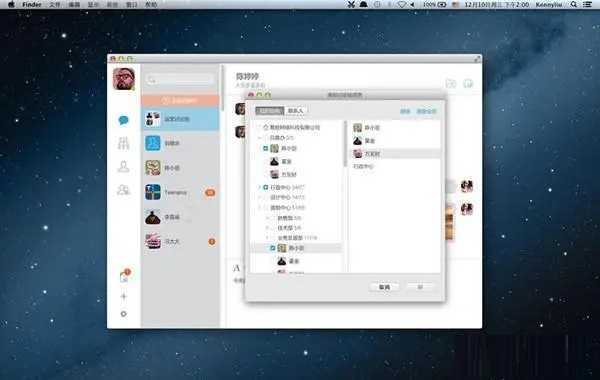The image size is (600, 380).
Task: Open the organization hierarchy icon in left sidebar
Action: pyautogui.click(x=123, y=143)
